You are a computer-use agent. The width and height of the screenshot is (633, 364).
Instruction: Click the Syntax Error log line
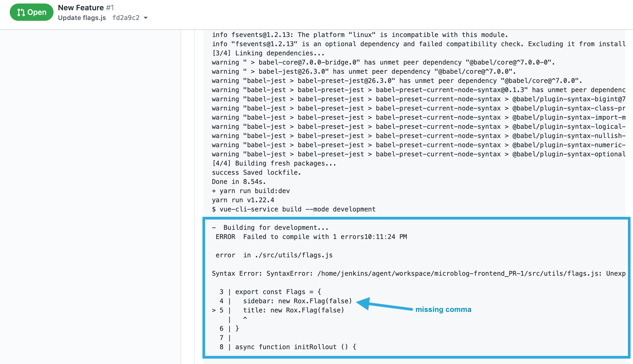click(x=418, y=274)
